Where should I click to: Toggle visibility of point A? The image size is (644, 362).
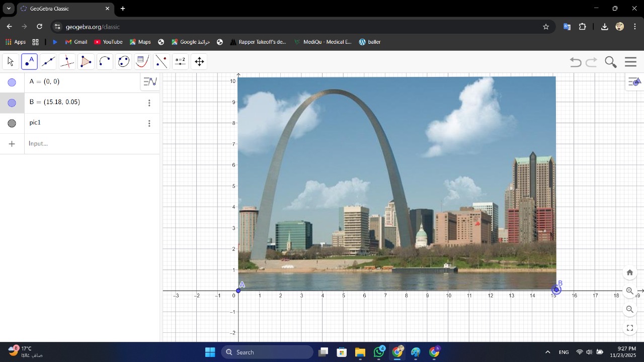12,82
